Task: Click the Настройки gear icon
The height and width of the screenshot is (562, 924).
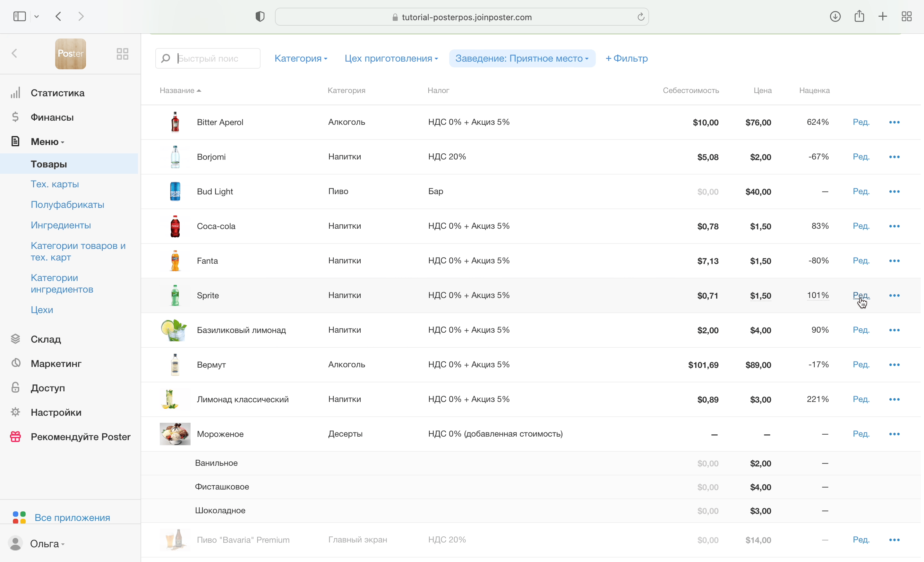Action: pyautogui.click(x=15, y=412)
